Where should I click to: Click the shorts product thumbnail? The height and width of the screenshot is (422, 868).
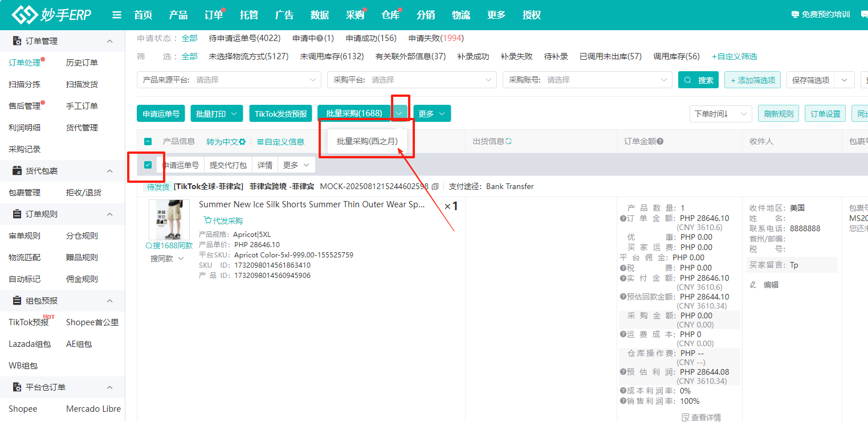[x=169, y=220]
